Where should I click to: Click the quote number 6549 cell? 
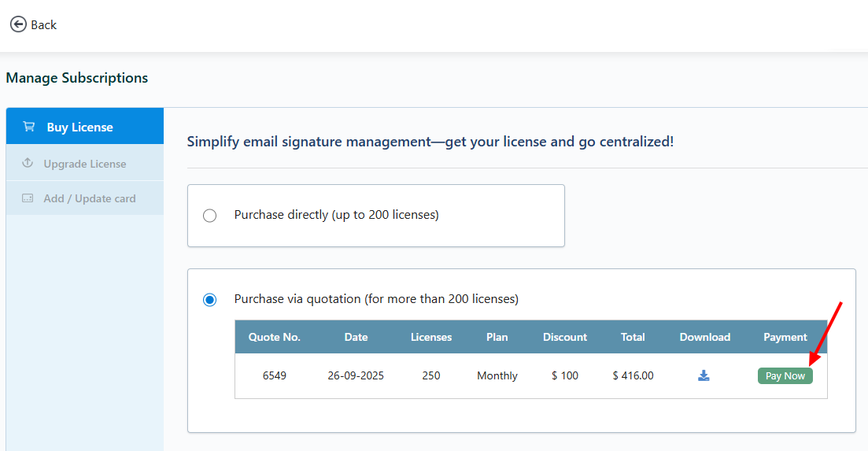click(x=275, y=376)
